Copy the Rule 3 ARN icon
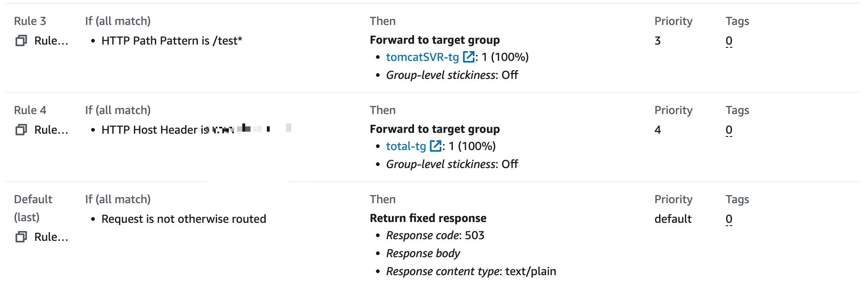Viewport: 868px width, 287px height. (x=21, y=40)
